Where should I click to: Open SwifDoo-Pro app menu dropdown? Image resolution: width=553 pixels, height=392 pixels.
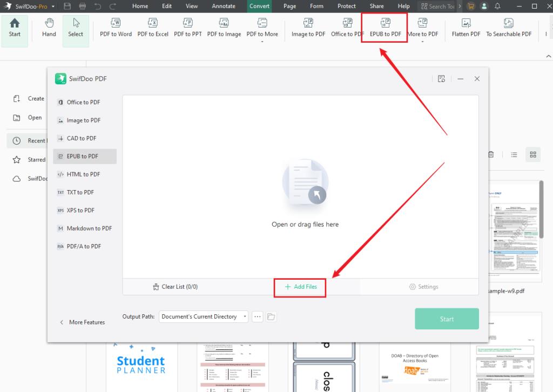tap(53, 6)
